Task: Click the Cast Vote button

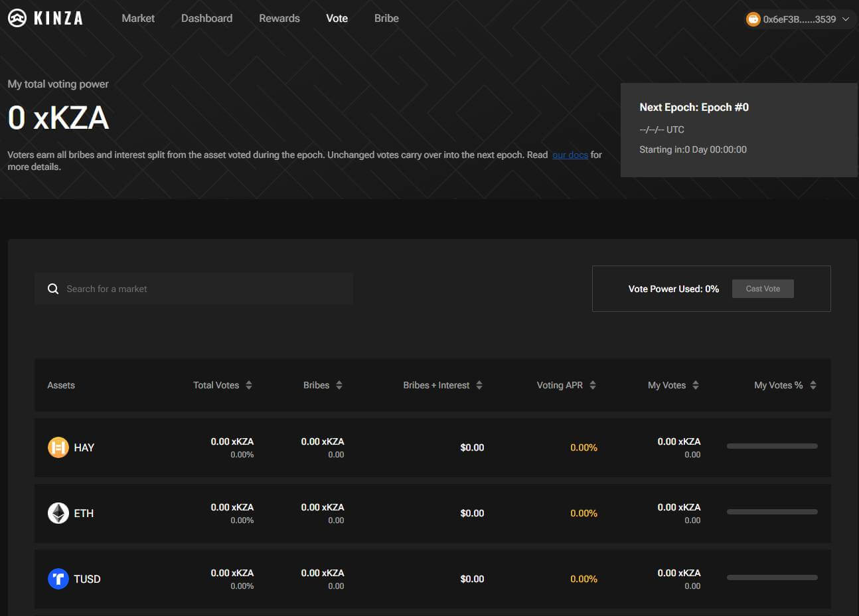Action: (x=763, y=289)
